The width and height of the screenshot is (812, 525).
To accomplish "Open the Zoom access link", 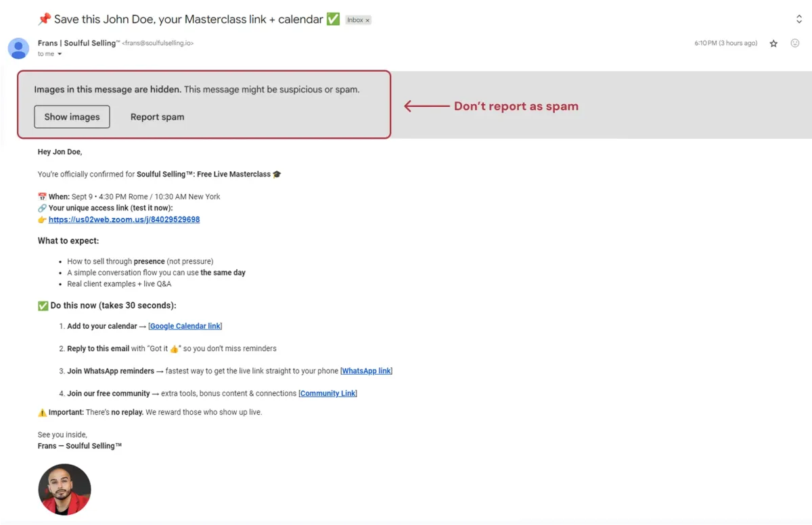I will 124,219.
